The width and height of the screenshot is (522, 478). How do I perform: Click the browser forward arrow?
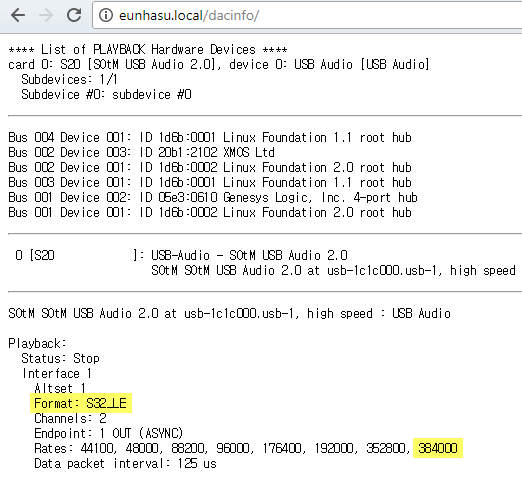(x=46, y=15)
